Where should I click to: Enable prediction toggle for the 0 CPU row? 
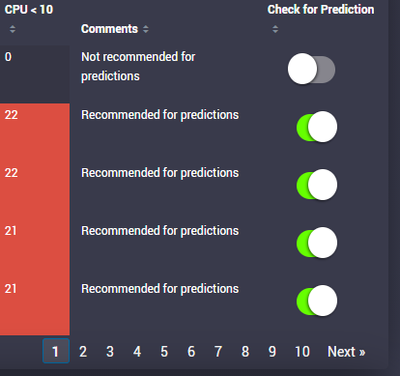click(312, 69)
